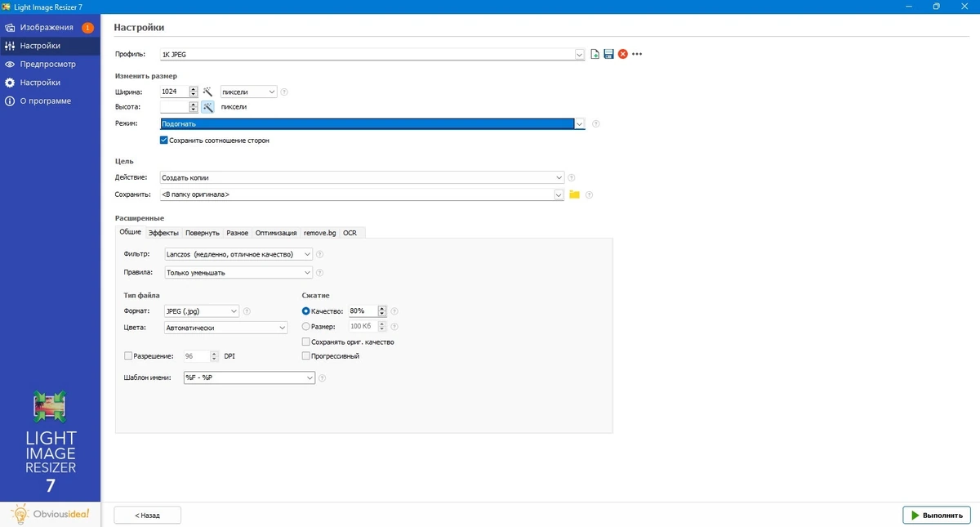Switch to the Оптимизация tab
980x527 pixels.
[x=276, y=233]
